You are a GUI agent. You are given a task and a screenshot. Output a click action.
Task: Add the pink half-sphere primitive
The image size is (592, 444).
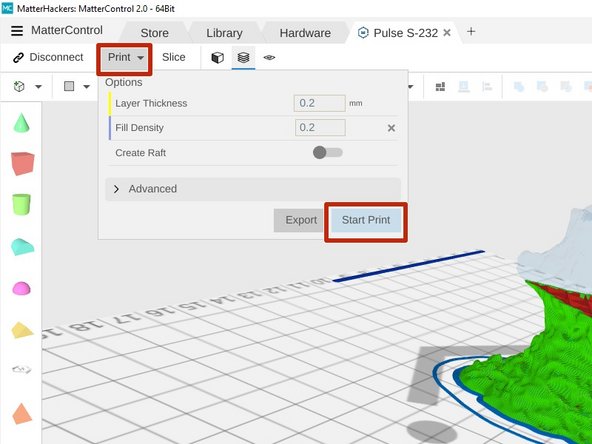point(22,288)
